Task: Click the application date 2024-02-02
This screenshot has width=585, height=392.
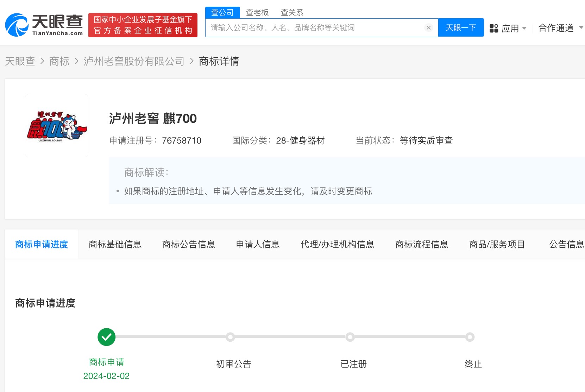Action: point(106,376)
